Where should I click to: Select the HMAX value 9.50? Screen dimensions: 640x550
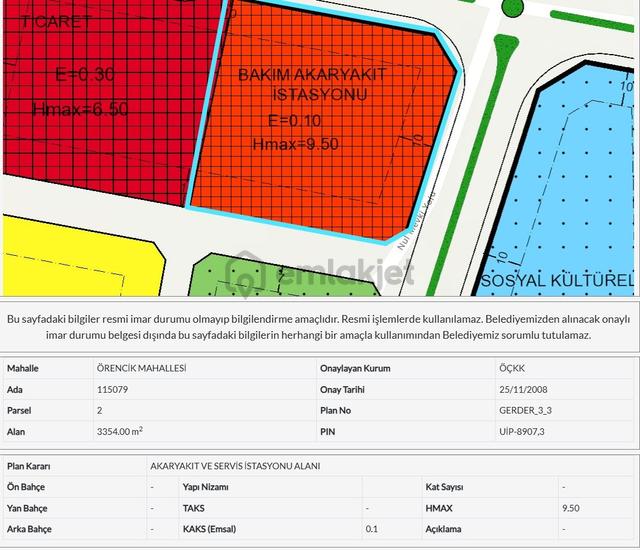571,508
